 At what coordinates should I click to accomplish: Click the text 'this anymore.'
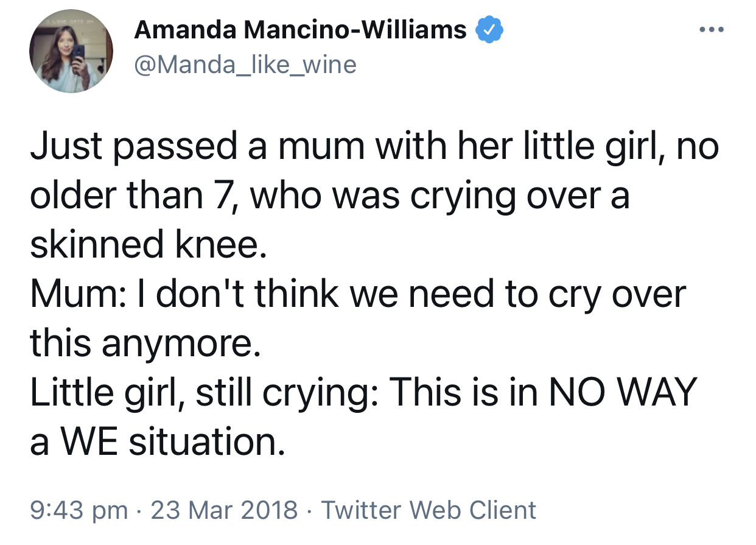(145, 343)
